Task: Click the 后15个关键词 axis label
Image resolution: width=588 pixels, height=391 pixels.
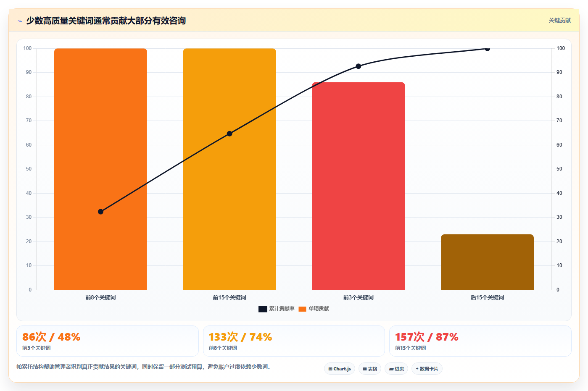Action: (x=487, y=297)
